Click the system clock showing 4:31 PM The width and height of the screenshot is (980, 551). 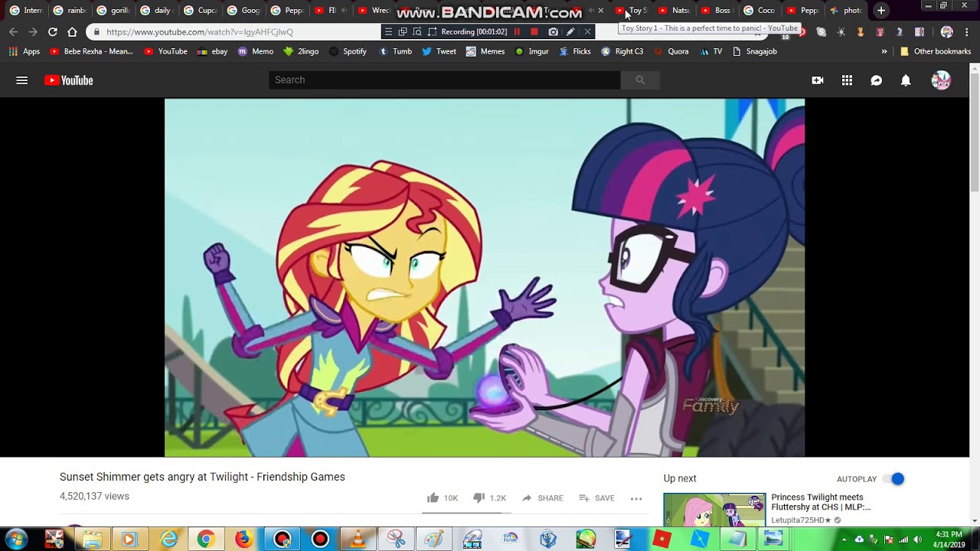949,540
